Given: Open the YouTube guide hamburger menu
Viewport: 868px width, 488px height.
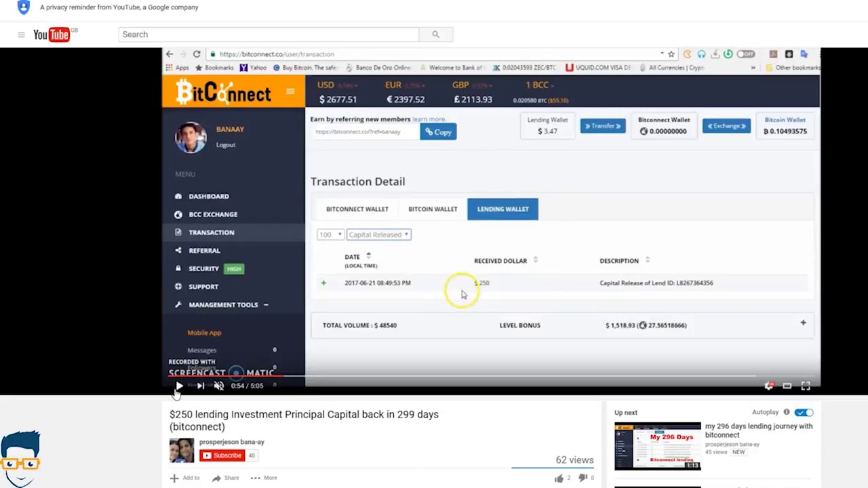Looking at the screenshot, I should point(21,35).
